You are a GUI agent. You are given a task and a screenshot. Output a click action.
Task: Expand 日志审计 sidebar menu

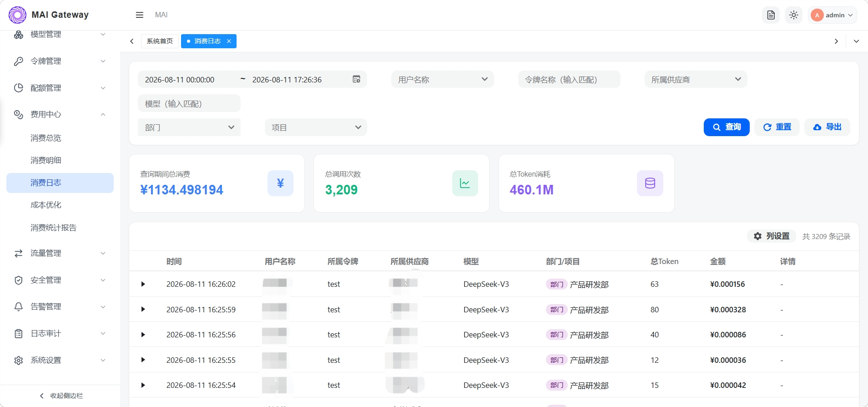tap(60, 333)
